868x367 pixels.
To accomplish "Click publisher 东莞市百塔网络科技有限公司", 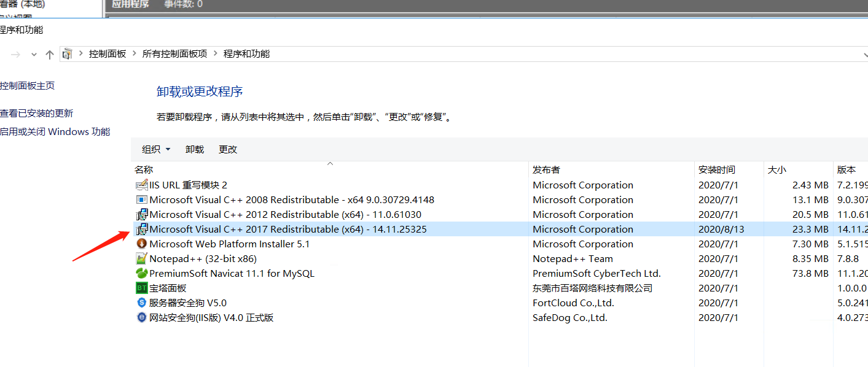I will (592, 288).
